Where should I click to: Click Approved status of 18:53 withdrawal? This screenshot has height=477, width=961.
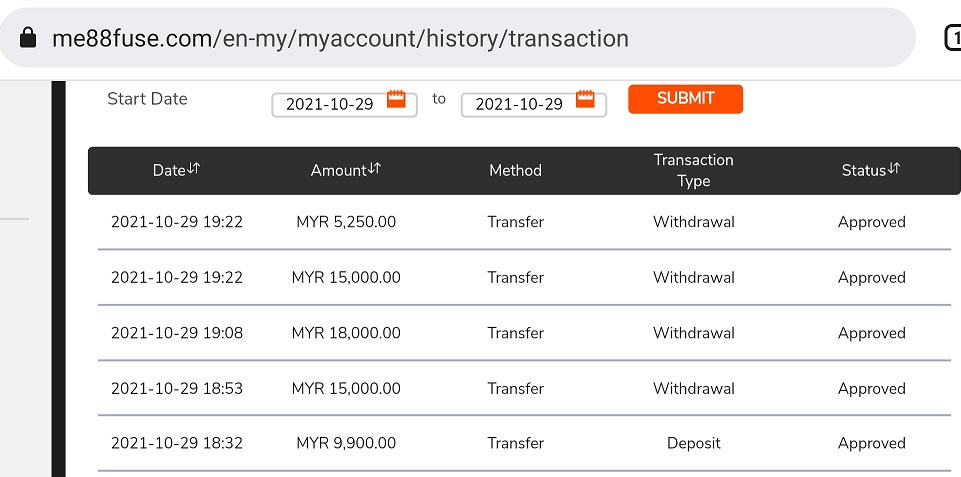click(x=871, y=388)
